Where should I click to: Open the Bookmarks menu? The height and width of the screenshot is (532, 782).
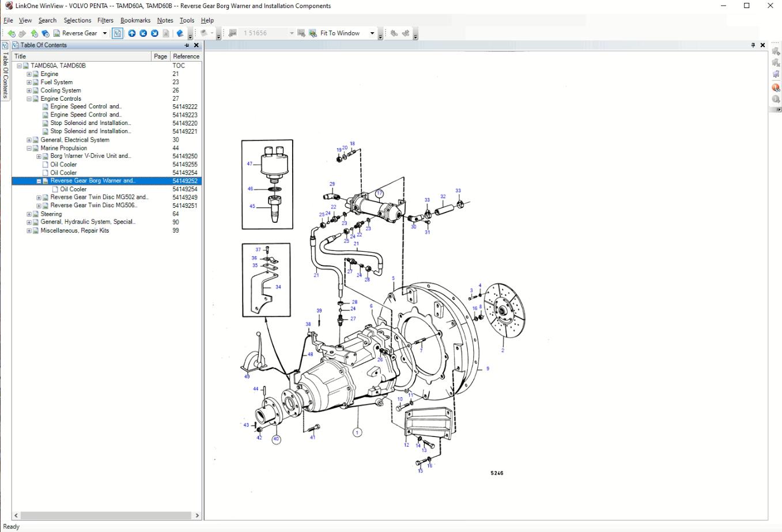pos(135,20)
